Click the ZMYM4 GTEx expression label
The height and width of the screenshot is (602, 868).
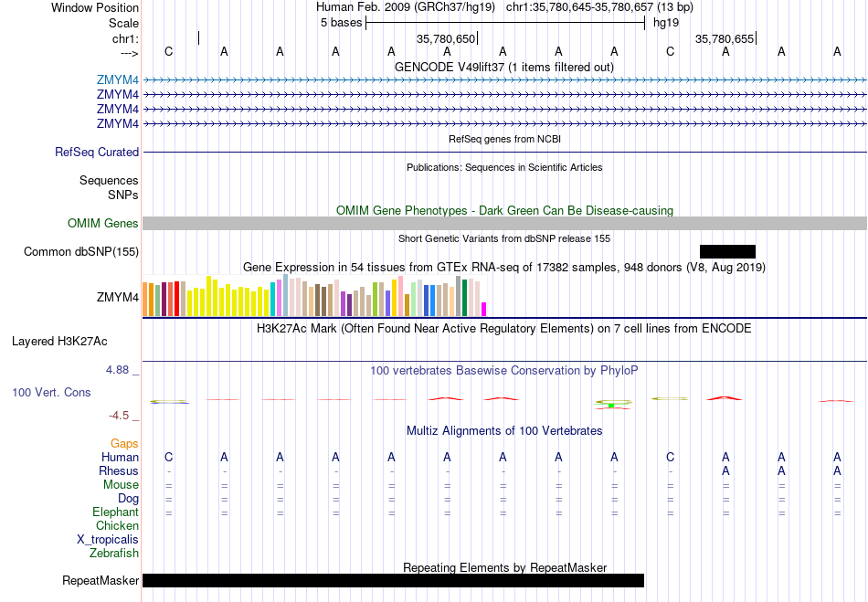[x=117, y=297]
